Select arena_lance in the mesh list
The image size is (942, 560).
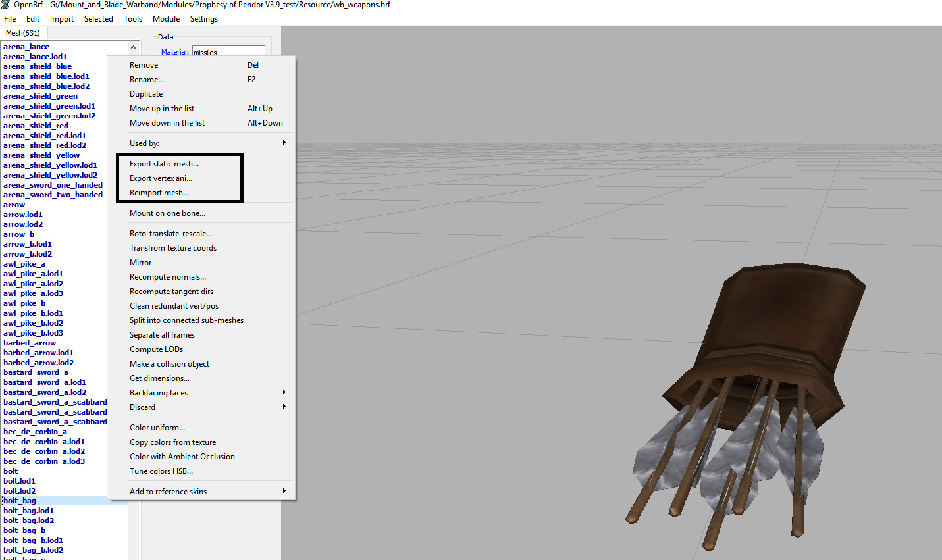pyautogui.click(x=26, y=47)
